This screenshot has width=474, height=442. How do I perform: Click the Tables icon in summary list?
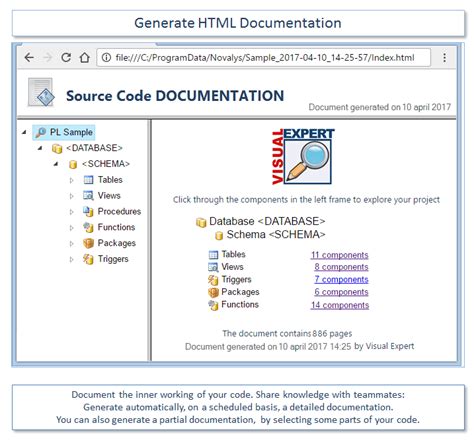point(213,255)
